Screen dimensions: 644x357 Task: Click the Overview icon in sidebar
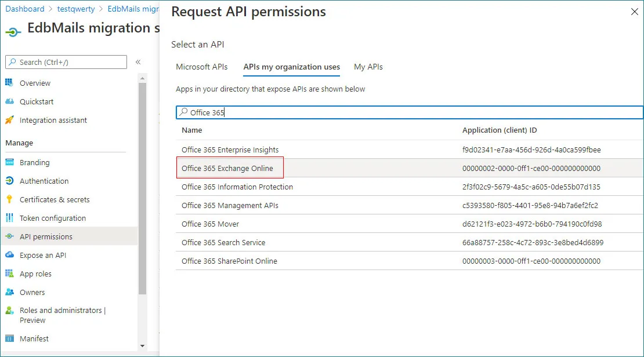[9, 82]
